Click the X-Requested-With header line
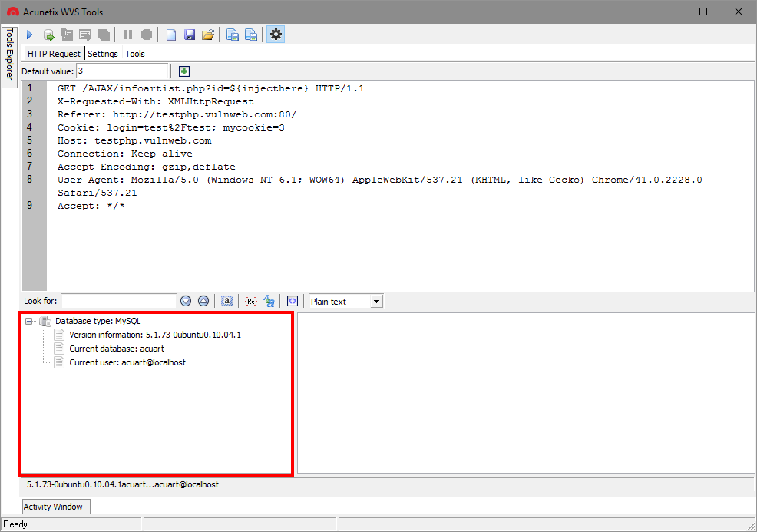 click(155, 101)
